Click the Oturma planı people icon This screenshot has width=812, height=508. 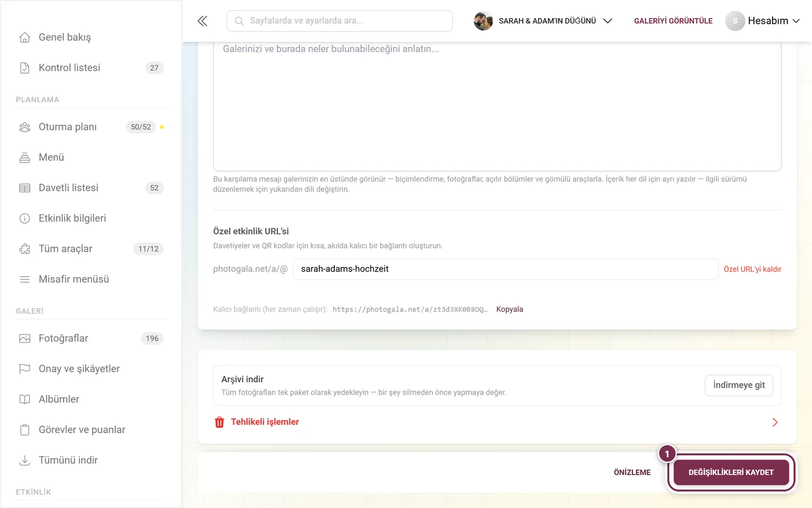click(x=25, y=127)
